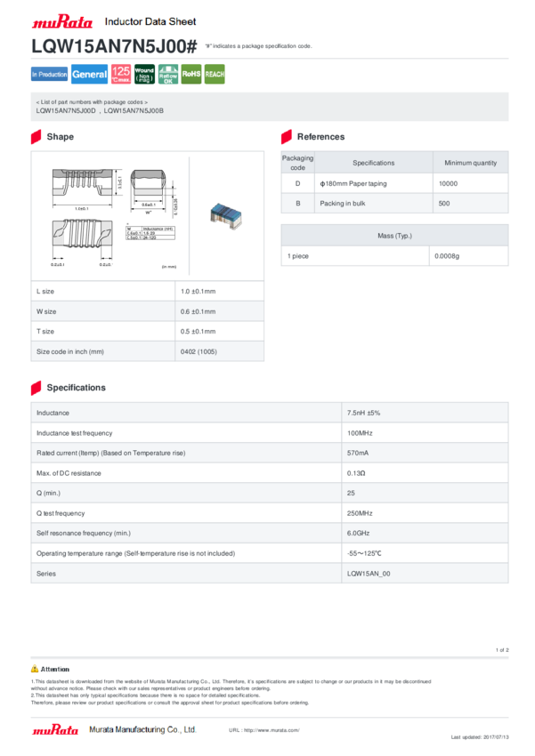
Task: Click the Attention warning triangle icon
Action: point(35,669)
